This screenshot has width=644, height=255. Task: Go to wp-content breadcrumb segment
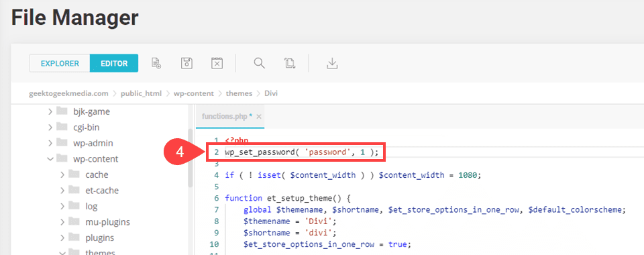point(194,93)
